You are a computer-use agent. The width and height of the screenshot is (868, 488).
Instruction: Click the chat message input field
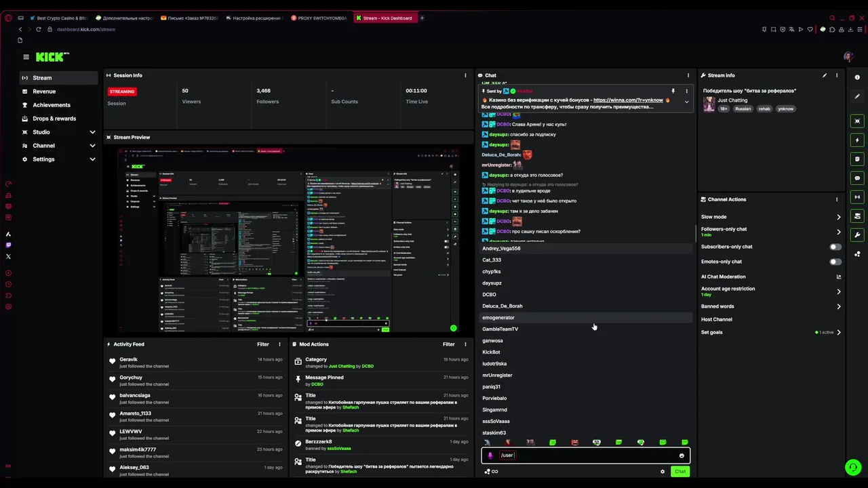586,455
